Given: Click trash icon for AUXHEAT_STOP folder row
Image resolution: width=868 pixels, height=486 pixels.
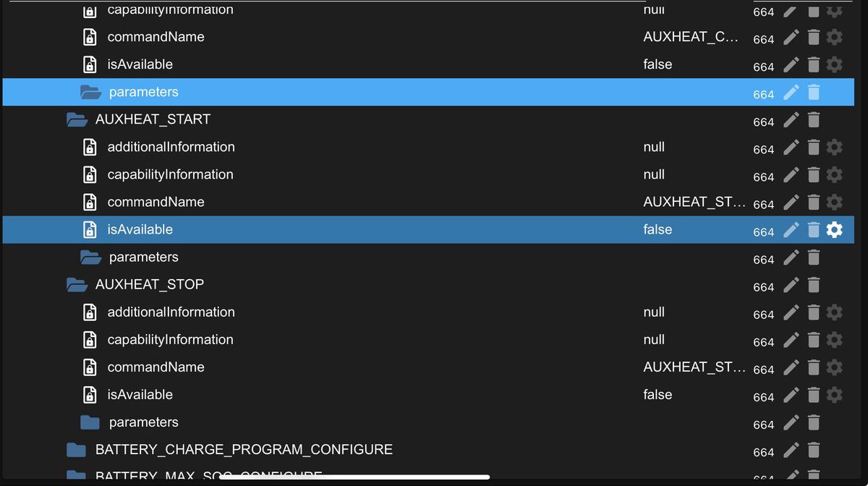Looking at the screenshot, I should (813, 285).
